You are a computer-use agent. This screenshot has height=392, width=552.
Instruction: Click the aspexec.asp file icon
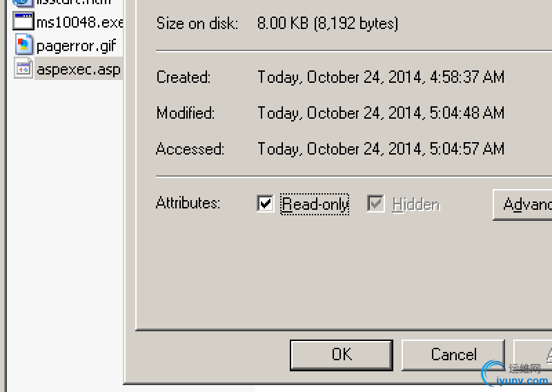pyautogui.click(x=23, y=69)
